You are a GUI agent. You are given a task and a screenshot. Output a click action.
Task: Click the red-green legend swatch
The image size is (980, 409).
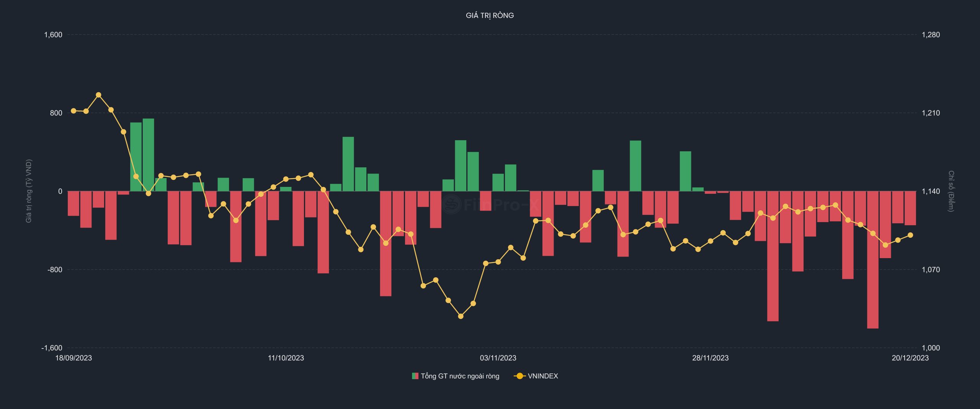tap(415, 376)
